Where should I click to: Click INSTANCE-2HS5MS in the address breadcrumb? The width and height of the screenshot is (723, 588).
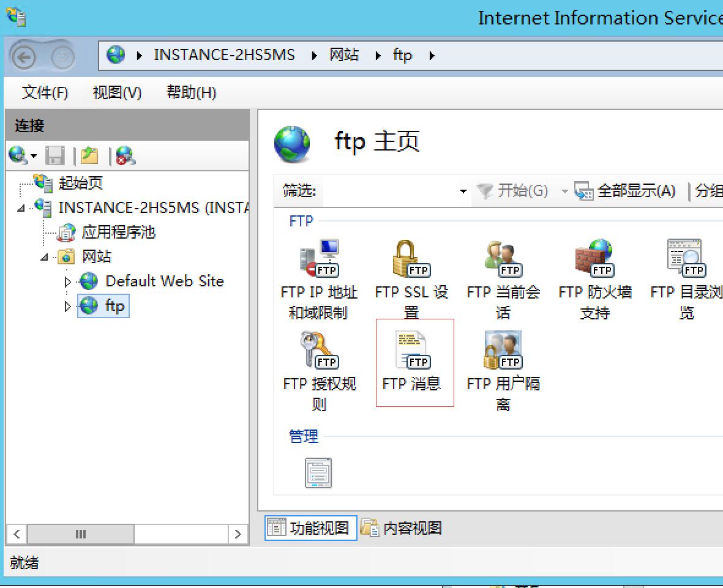(224, 55)
